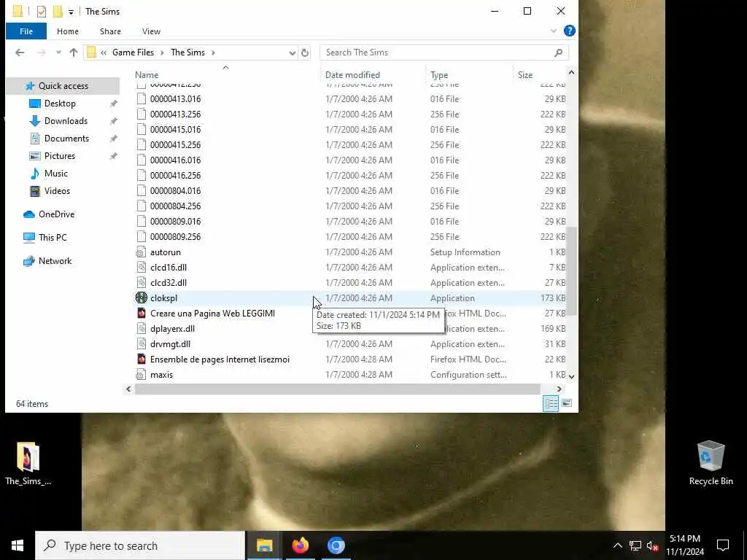The width and height of the screenshot is (747, 560).
Task: Switch to details view layout icon
Action: [x=551, y=404]
